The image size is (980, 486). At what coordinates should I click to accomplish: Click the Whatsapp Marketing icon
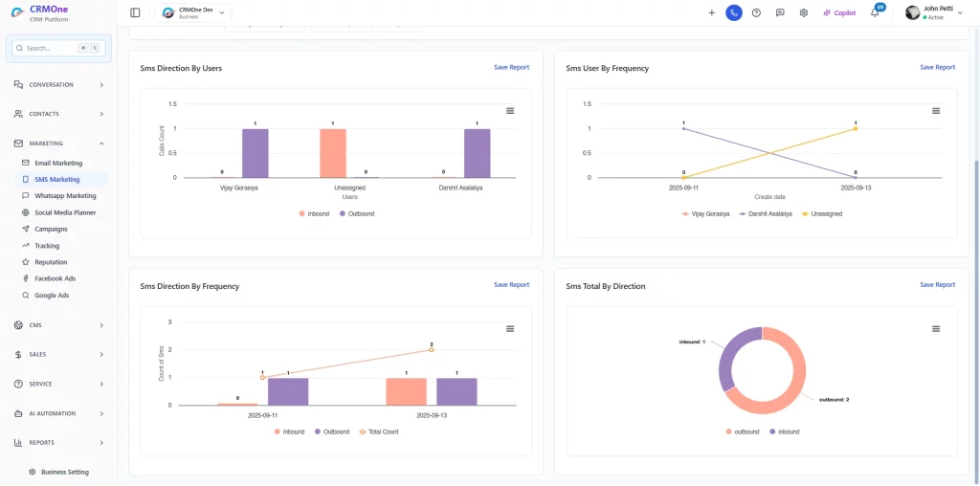click(26, 195)
